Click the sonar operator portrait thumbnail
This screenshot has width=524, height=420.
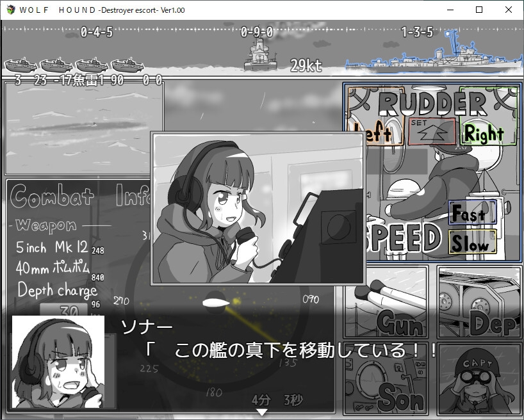[x=58, y=362]
